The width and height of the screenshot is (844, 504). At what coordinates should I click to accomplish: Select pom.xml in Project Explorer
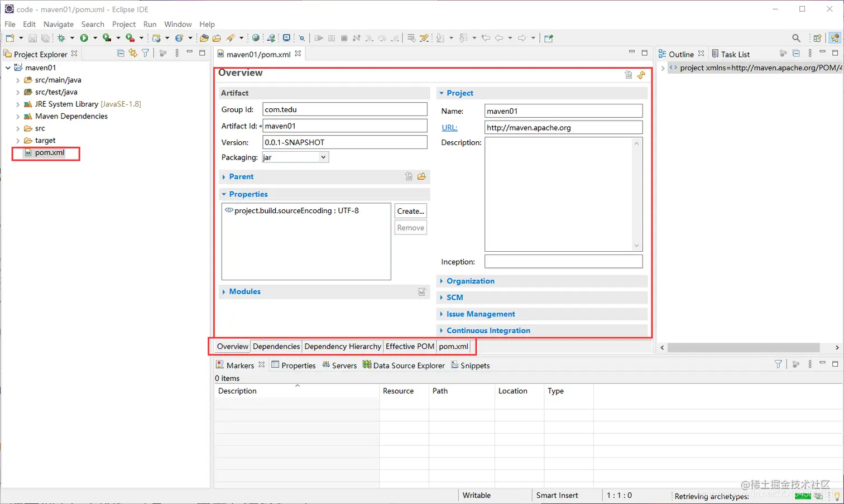(x=50, y=152)
